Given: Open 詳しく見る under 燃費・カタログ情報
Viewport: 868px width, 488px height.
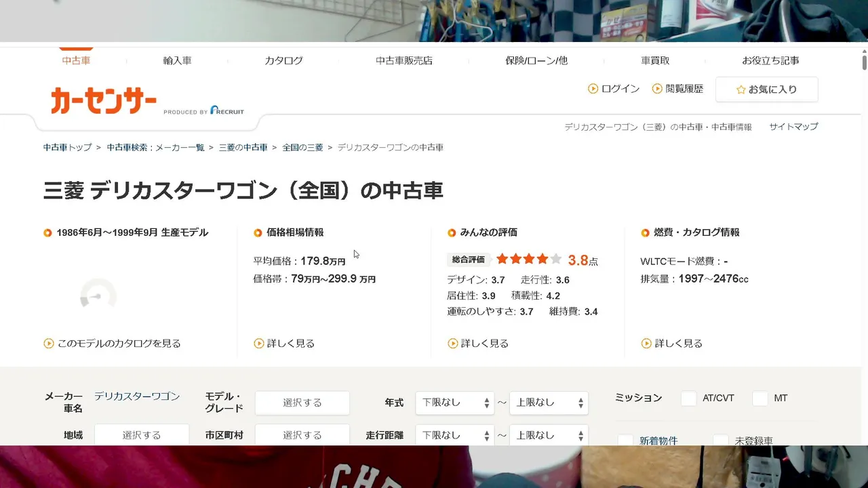Looking at the screenshot, I should point(679,344).
